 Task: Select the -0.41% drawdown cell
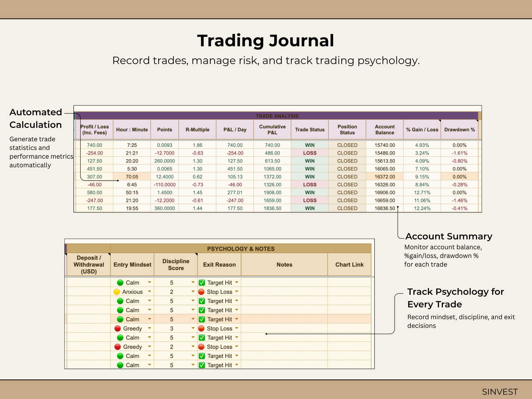[x=459, y=208]
